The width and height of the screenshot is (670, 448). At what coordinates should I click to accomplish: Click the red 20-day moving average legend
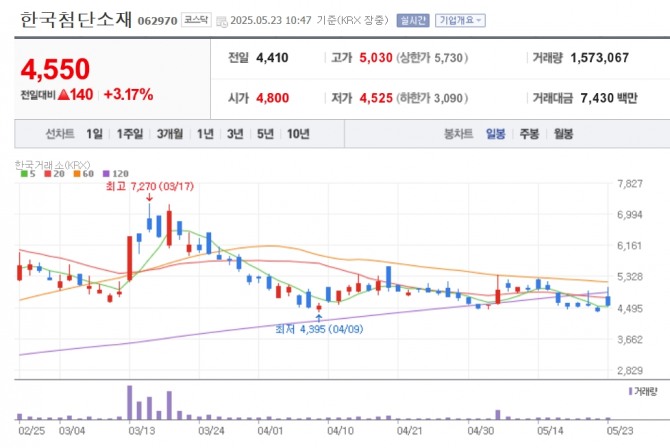[54, 174]
